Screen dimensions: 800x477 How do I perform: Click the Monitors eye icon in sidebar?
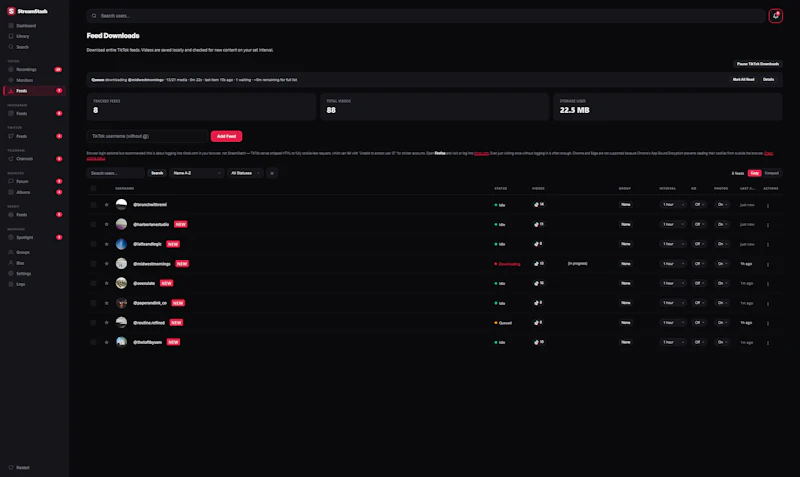[x=11, y=80]
